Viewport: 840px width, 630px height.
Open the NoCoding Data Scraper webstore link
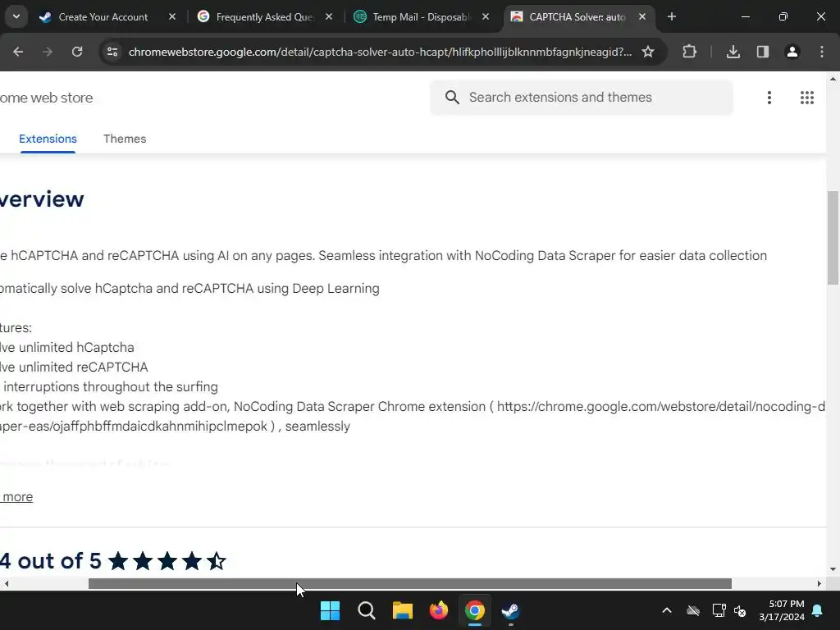point(661,407)
